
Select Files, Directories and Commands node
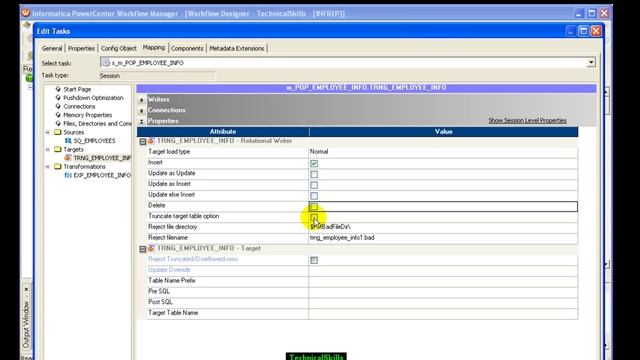pos(97,123)
